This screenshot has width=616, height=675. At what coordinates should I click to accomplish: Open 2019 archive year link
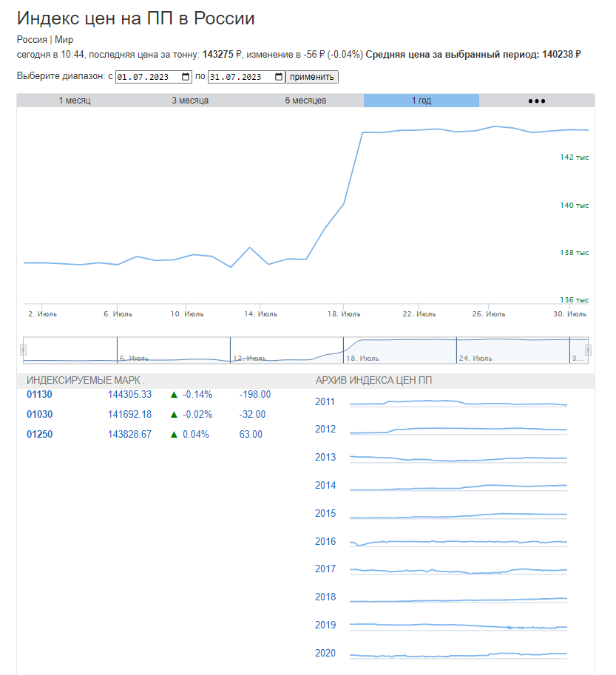[x=325, y=625]
